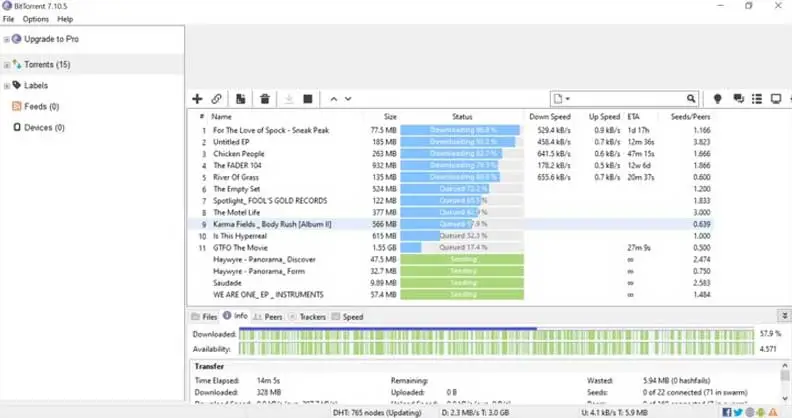This screenshot has height=418, width=792.
Task: Sort by the Status column header
Action: 462,117
